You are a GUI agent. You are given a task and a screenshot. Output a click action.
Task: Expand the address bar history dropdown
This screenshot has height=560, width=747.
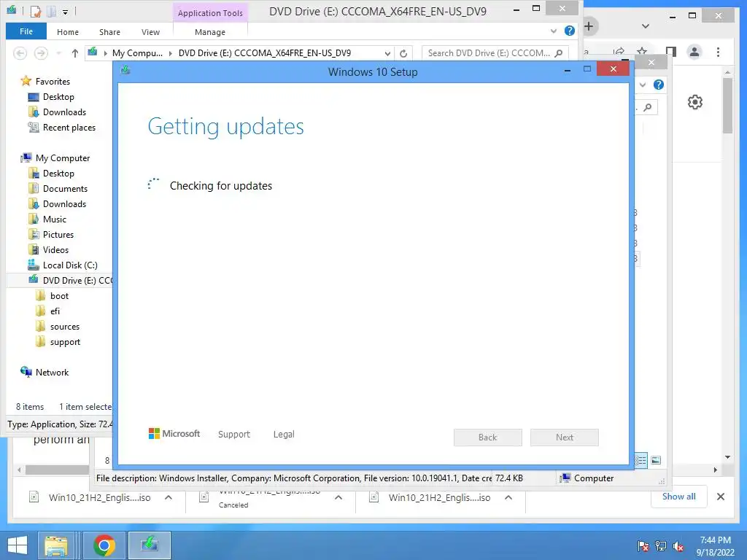pyautogui.click(x=388, y=53)
